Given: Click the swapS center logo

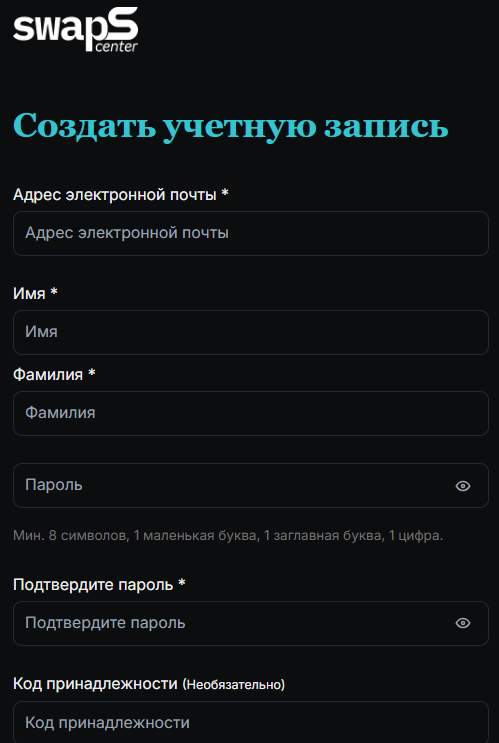Looking at the screenshot, I should (x=76, y=29).
